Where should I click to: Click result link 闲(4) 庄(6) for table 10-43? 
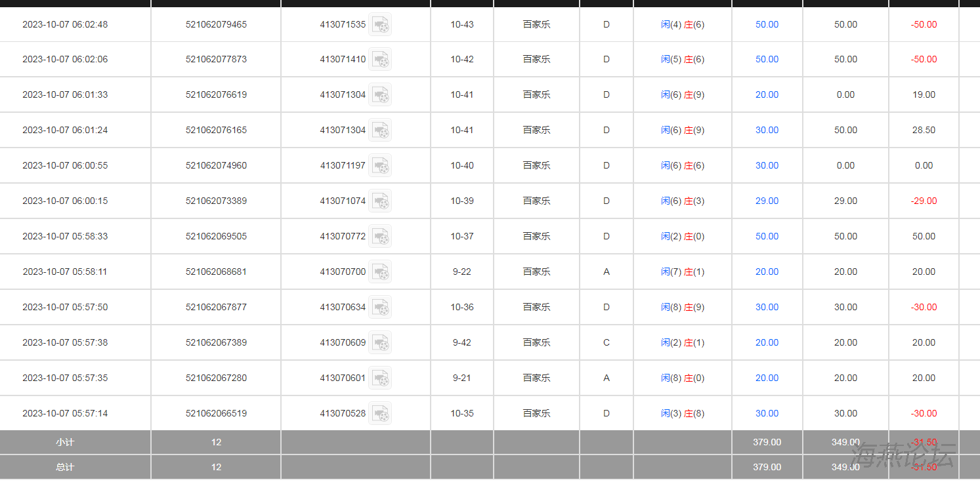click(x=683, y=24)
